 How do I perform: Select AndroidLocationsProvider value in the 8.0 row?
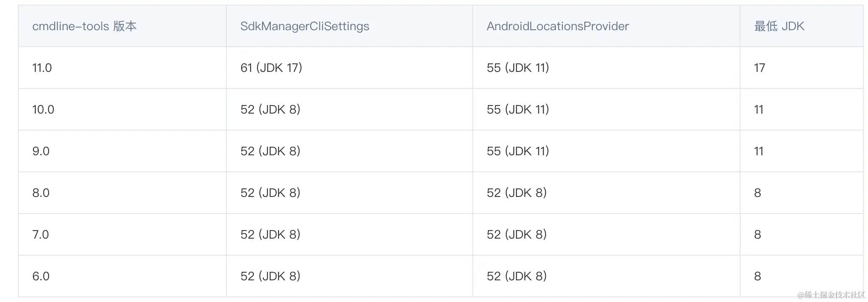pyautogui.click(x=516, y=193)
